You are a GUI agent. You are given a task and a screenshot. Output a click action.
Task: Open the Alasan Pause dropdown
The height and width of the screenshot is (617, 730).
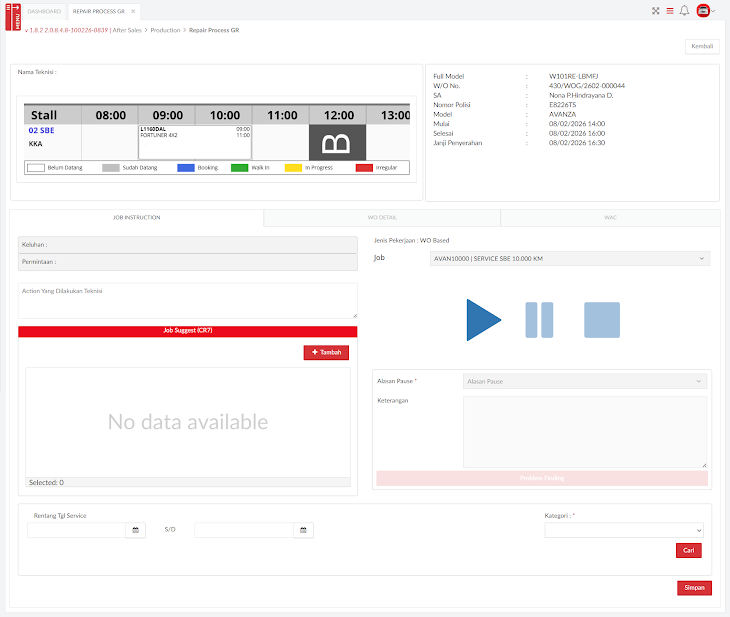click(585, 381)
